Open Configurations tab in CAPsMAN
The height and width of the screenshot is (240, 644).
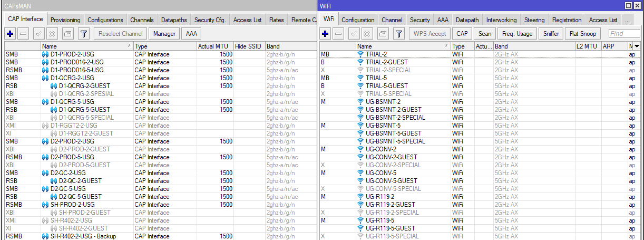coord(105,20)
